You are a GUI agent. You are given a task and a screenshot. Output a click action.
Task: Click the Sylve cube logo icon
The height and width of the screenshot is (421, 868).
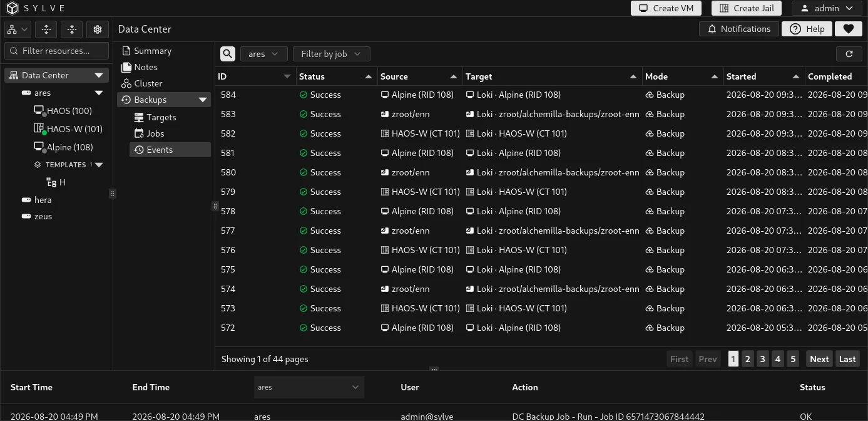click(x=12, y=8)
